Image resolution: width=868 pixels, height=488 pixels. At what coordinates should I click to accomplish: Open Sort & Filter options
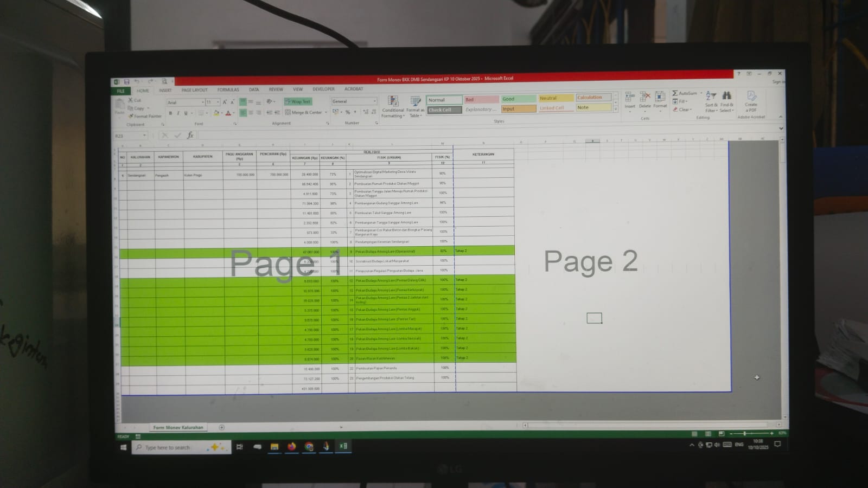click(x=711, y=101)
